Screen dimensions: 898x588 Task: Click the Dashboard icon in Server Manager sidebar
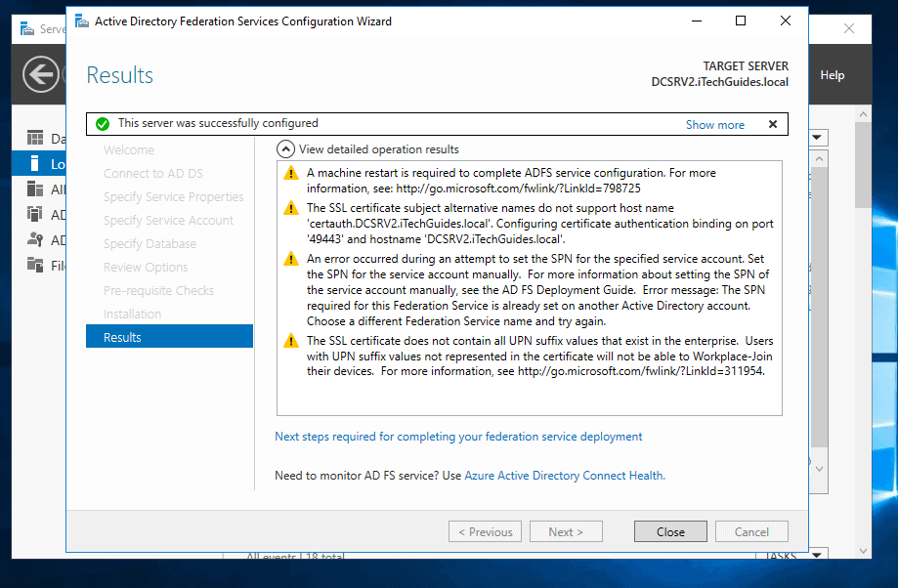tap(35, 138)
